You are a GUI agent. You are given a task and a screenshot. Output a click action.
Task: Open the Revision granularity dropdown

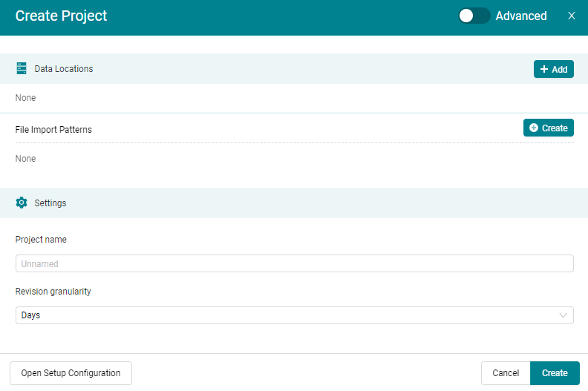pos(294,315)
